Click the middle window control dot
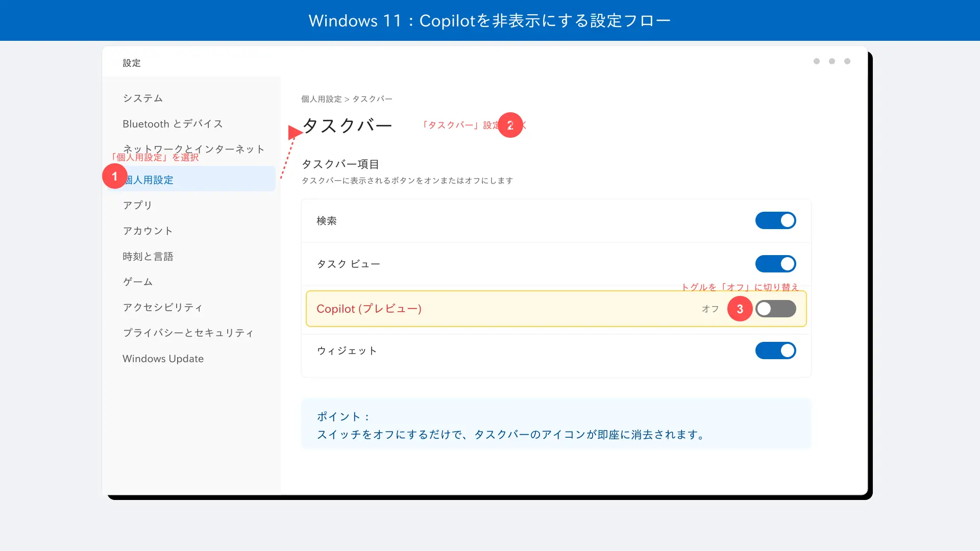Screen dimensions: 980x551 832,61
